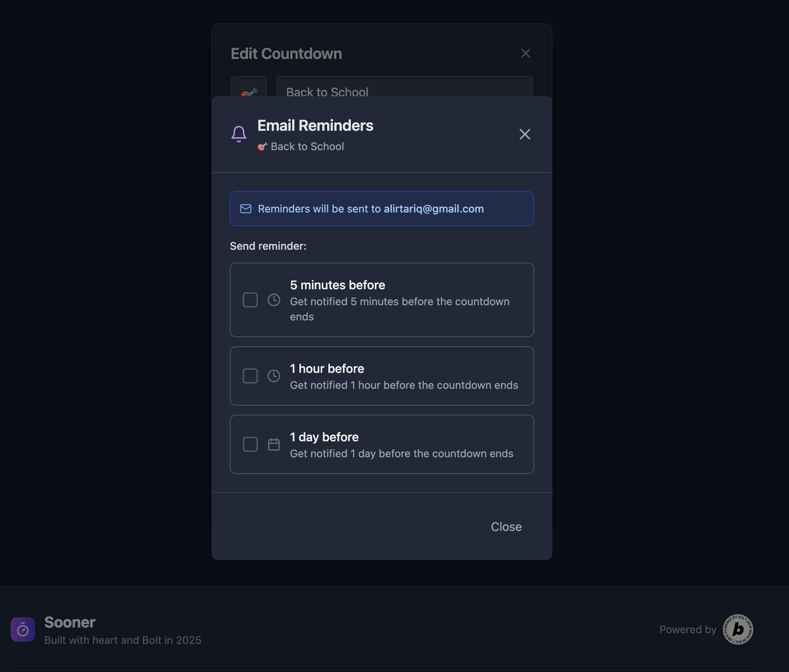Select the 1 hour before option title
789x672 pixels.
pyautogui.click(x=327, y=368)
